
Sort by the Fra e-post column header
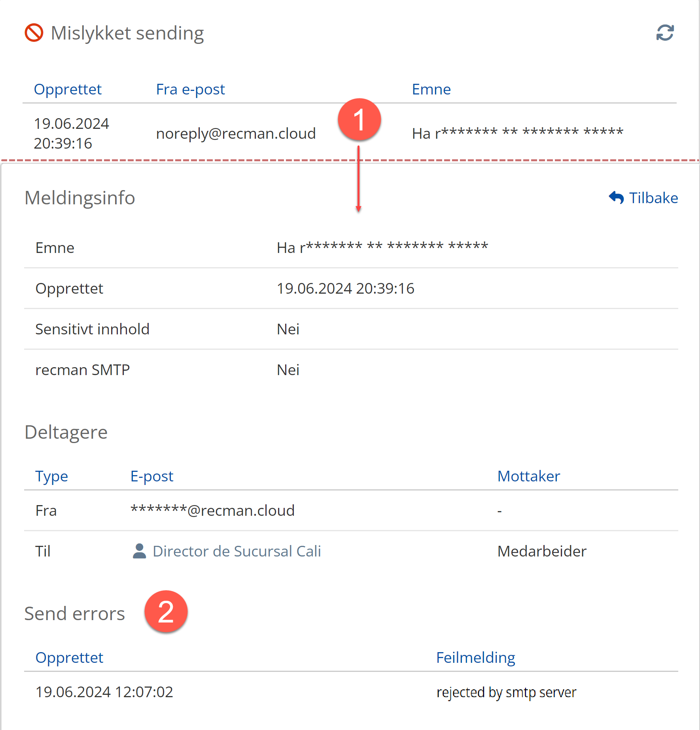point(190,89)
